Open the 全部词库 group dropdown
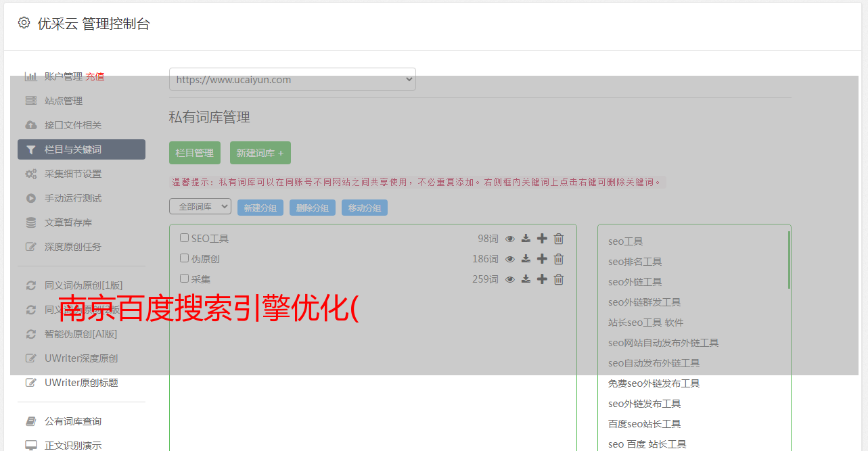 pyautogui.click(x=200, y=207)
